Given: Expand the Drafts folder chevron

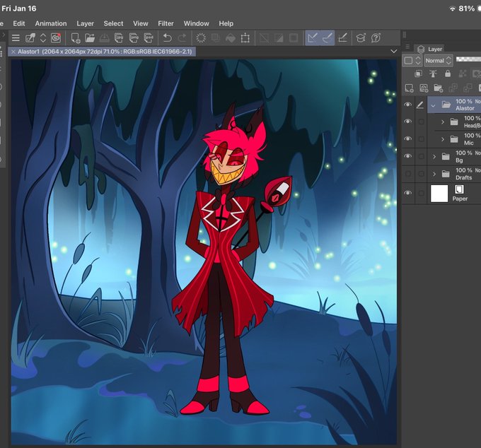Looking at the screenshot, I should 434,174.
